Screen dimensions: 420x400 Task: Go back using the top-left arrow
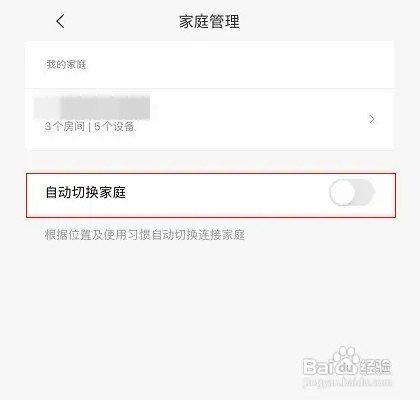click(x=60, y=22)
